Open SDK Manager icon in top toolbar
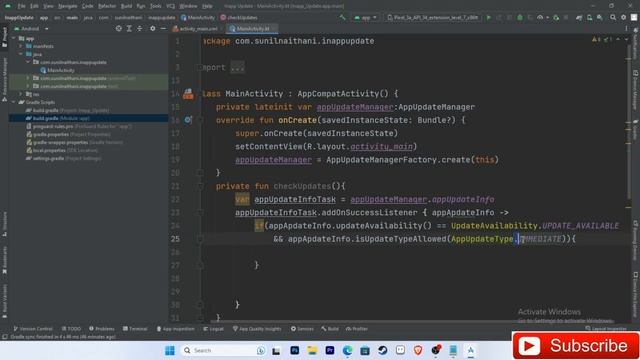 tap(600, 18)
